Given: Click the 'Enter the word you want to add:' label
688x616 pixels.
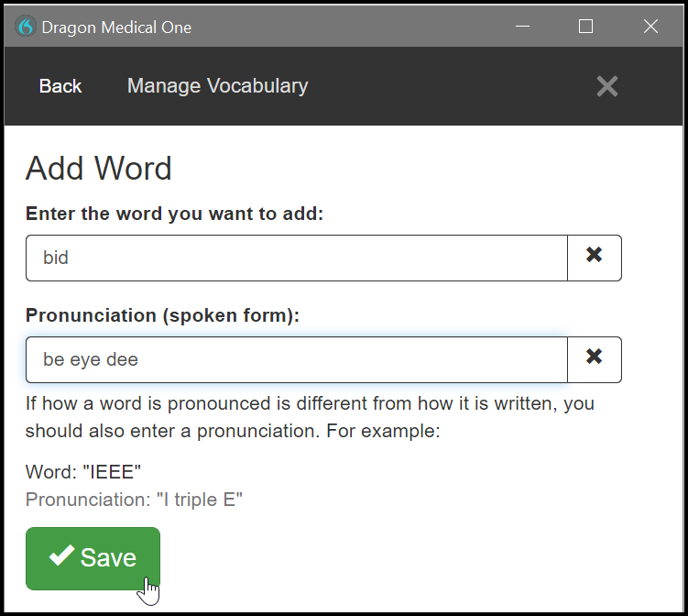Looking at the screenshot, I should coord(175,214).
